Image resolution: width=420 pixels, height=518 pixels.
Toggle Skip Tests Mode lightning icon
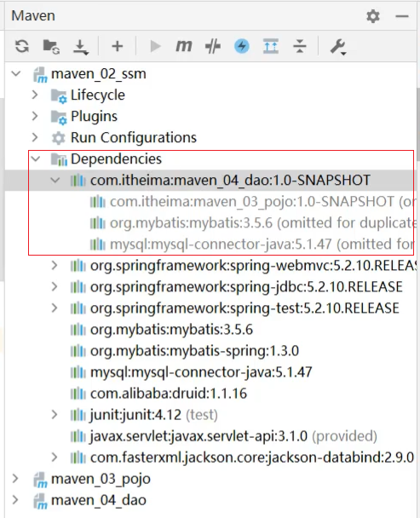242,46
